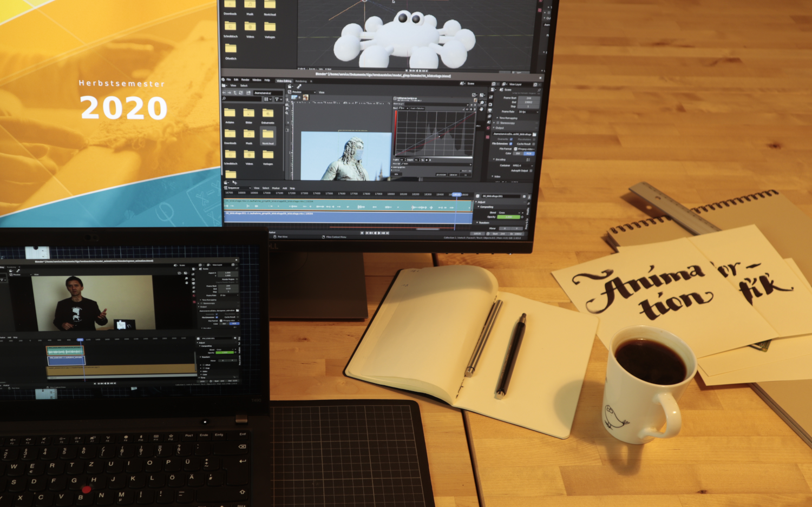This screenshot has width=812, height=507.
Task: Toggle the Stereoscopy checkbox on monitor
Action: (x=498, y=123)
